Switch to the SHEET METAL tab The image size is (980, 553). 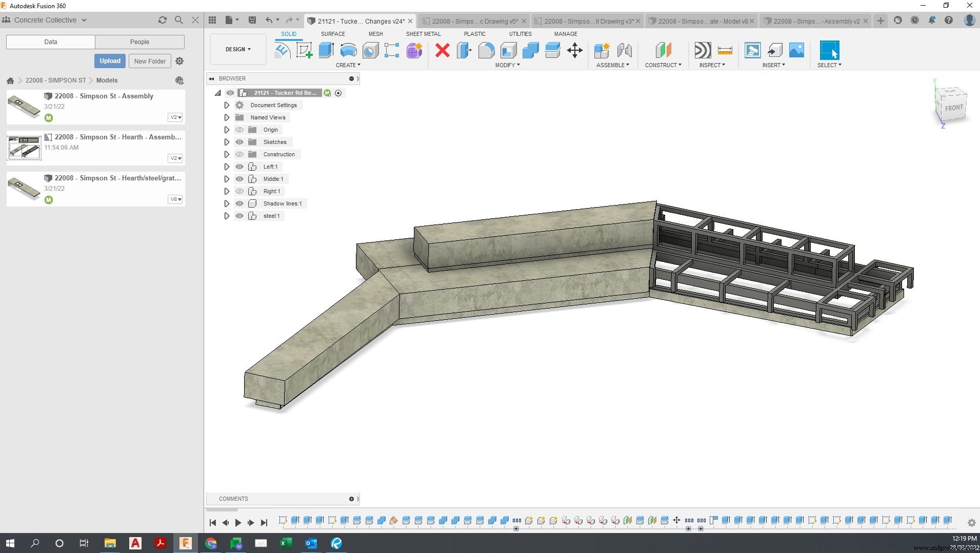point(423,34)
